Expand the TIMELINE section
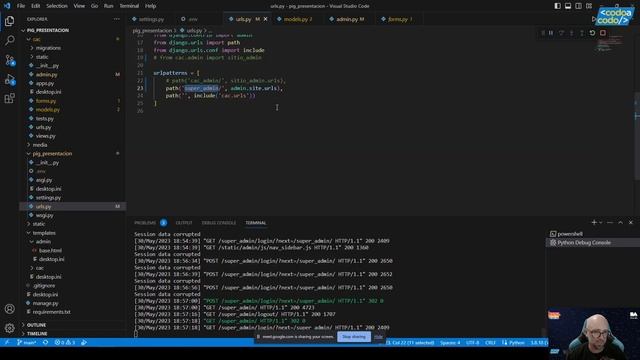 (x=37, y=333)
